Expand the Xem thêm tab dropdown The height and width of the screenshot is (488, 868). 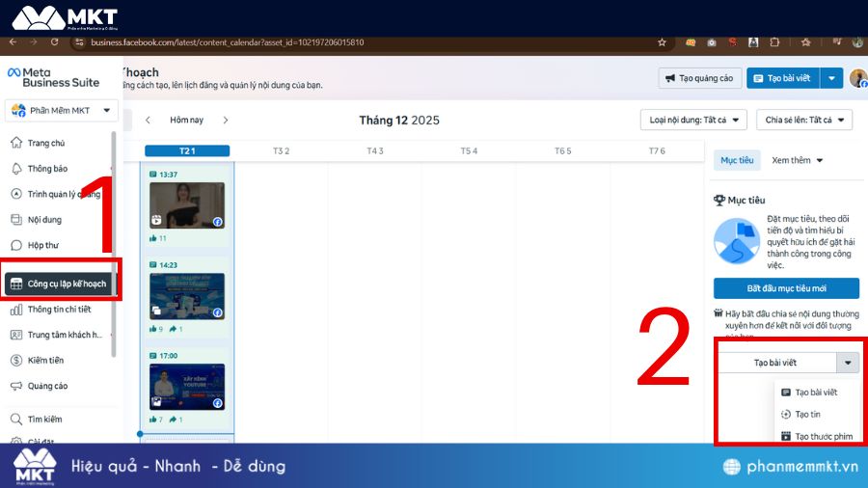coord(798,160)
